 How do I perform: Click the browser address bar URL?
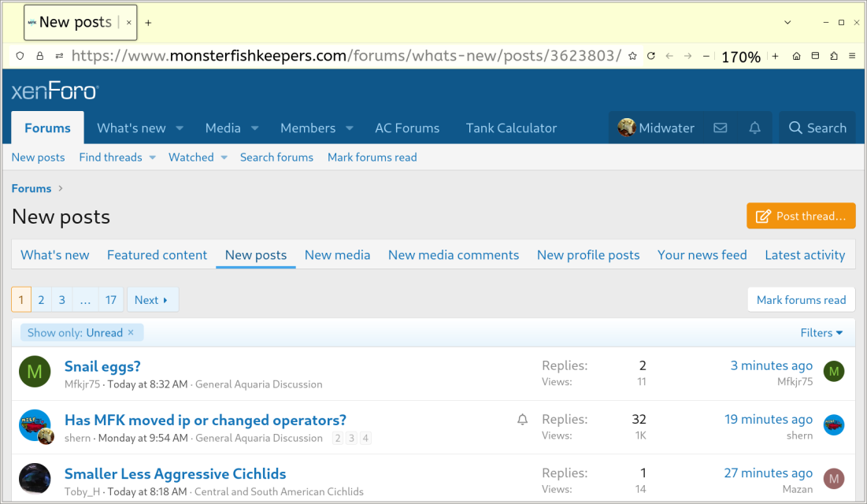pyautogui.click(x=346, y=56)
